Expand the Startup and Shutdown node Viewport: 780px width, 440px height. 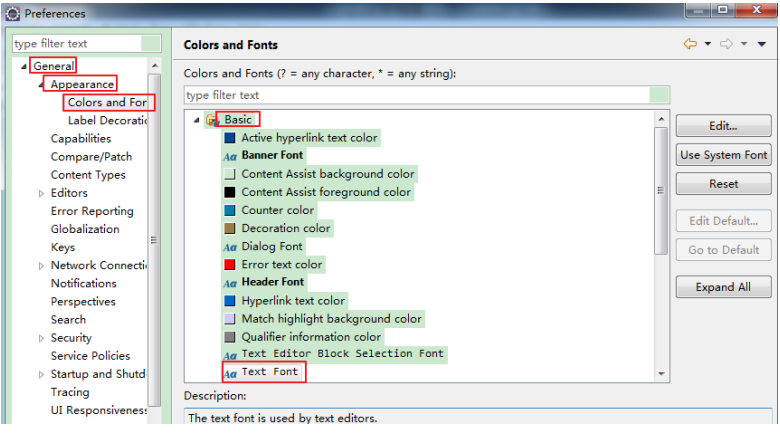[x=41, y=375]
